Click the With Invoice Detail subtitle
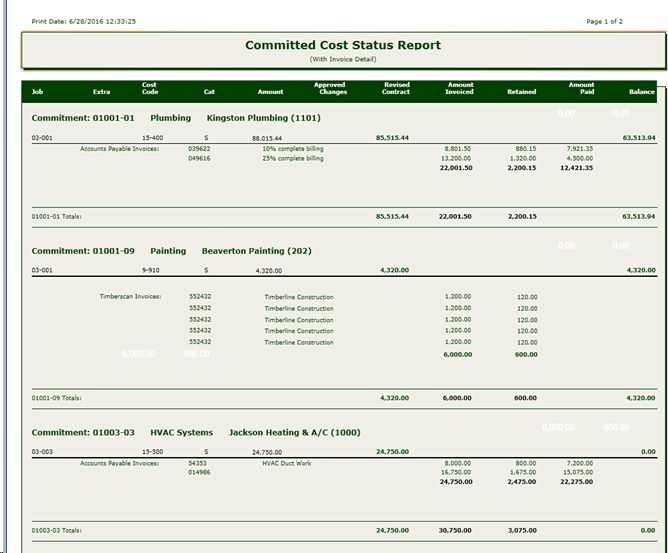668x553 pixels. point(343,59)
